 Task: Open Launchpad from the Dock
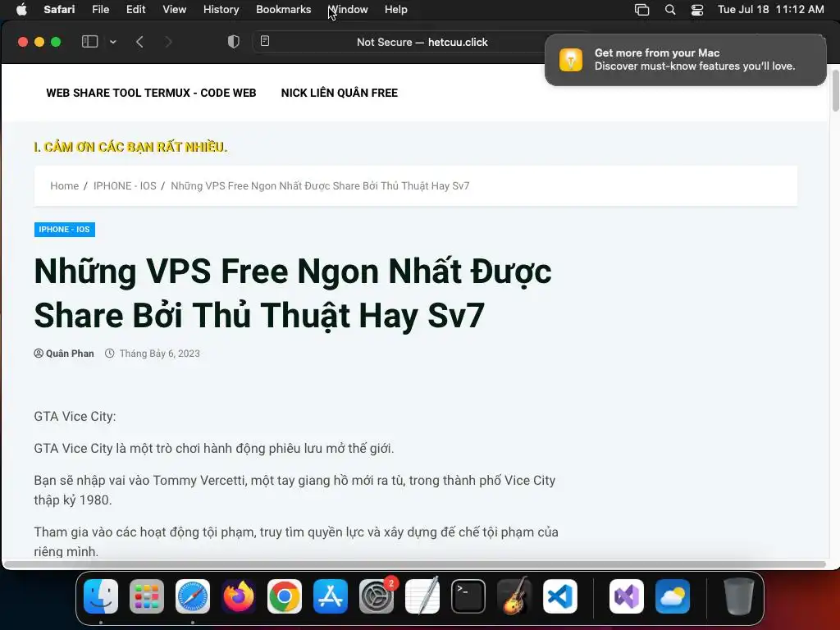coord(147,596)
